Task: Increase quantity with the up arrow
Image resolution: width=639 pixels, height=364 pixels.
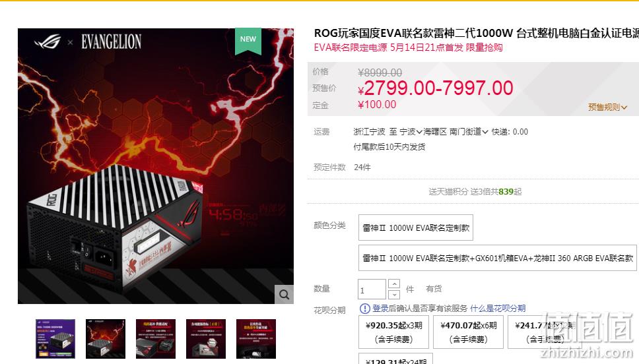Action: click(393, 284)
